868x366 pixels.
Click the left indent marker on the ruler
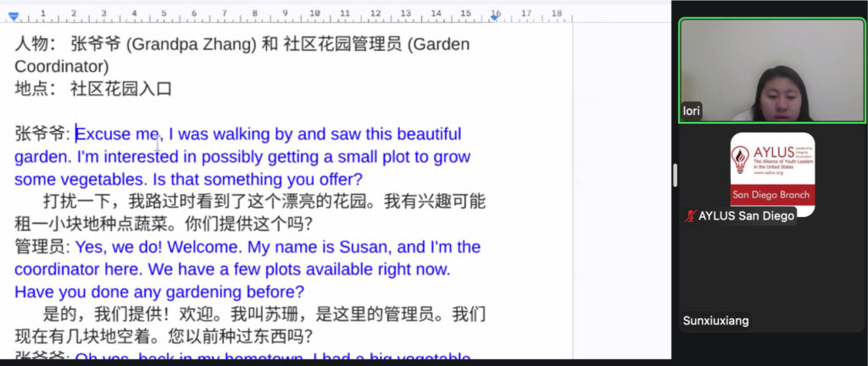coord(14,15)
